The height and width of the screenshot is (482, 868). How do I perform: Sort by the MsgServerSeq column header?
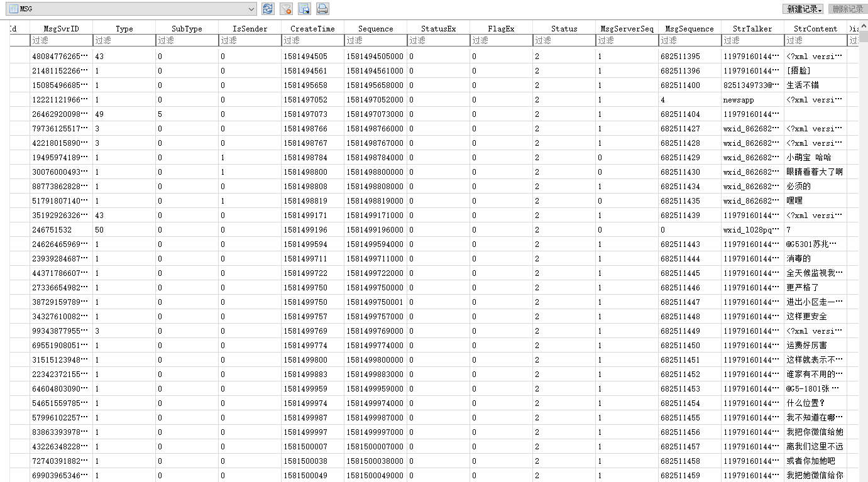point(627,28)
